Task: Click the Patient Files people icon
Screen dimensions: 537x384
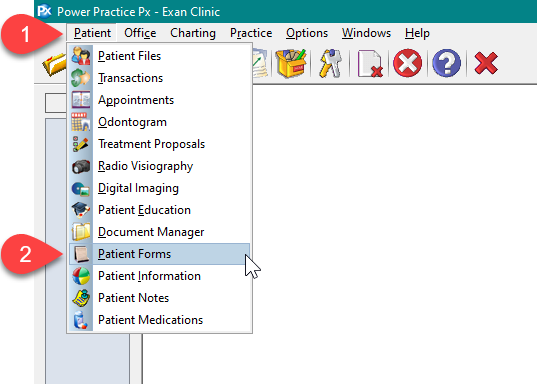Action: [81, 56]
